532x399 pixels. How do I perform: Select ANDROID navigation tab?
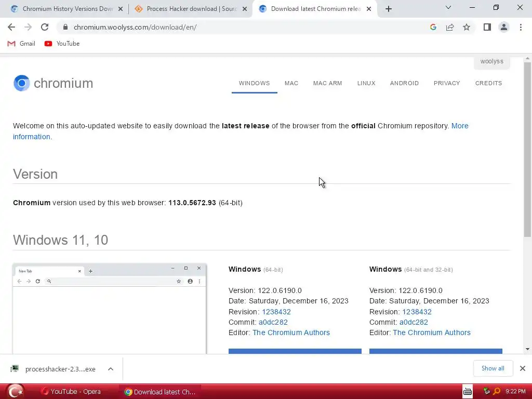404,83
